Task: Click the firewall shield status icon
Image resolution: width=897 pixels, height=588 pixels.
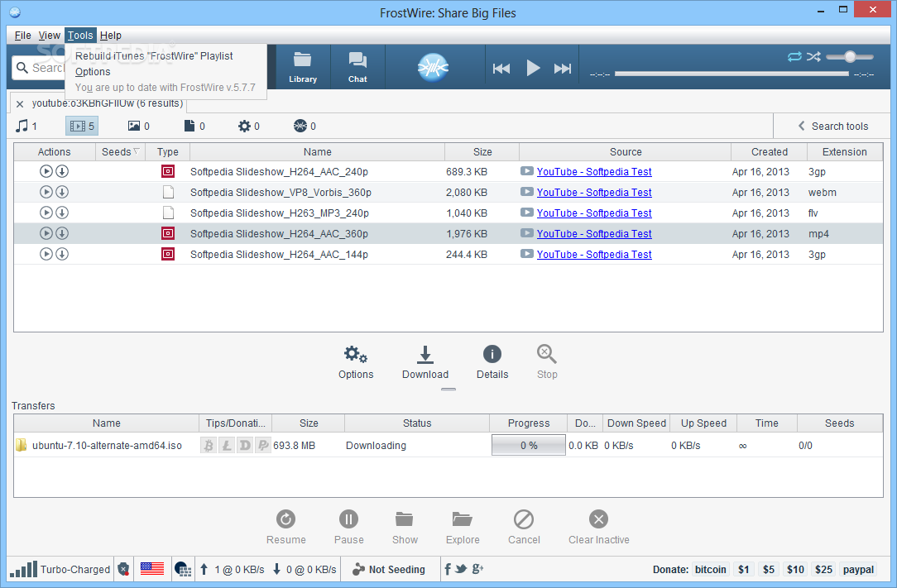Action: (x=123, y=569)
